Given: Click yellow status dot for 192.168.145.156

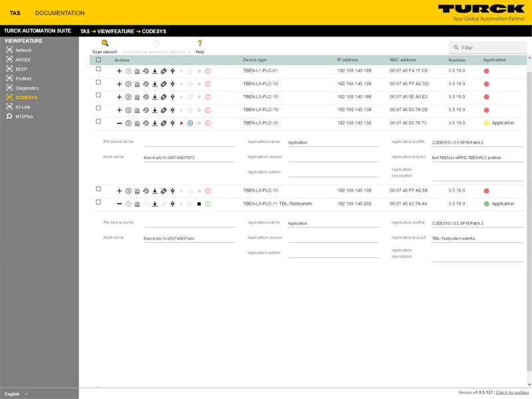Looking at the screenshot, I should tap(486, 123).
